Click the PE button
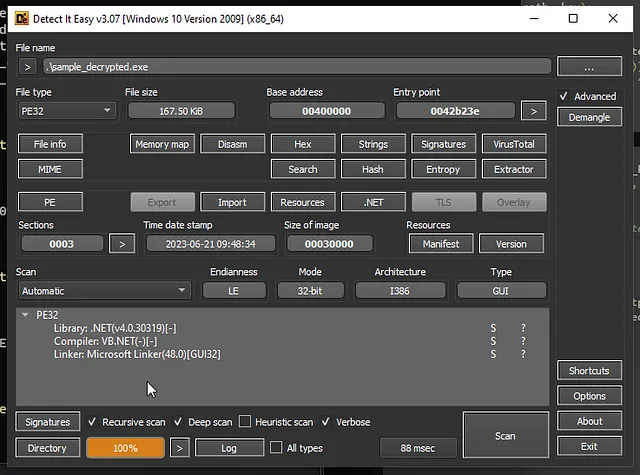The height and width of the screenshot is (475, 640). [50, 202]
